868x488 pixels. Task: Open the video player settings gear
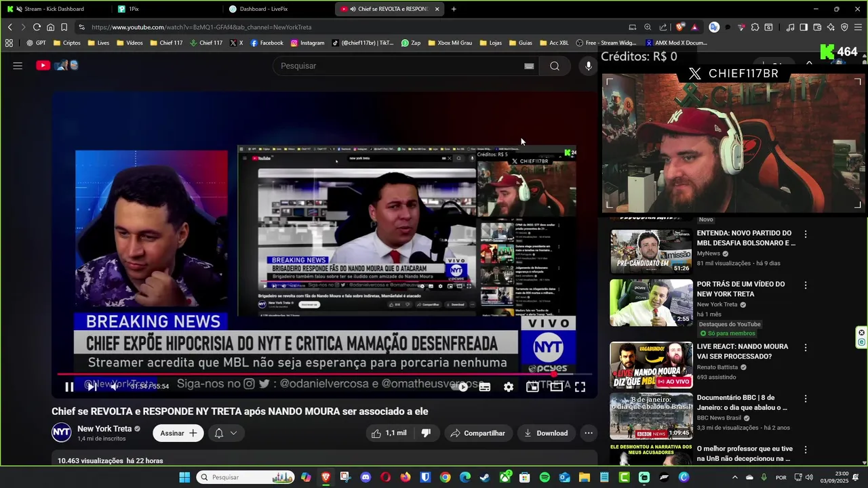click(509, 387)
